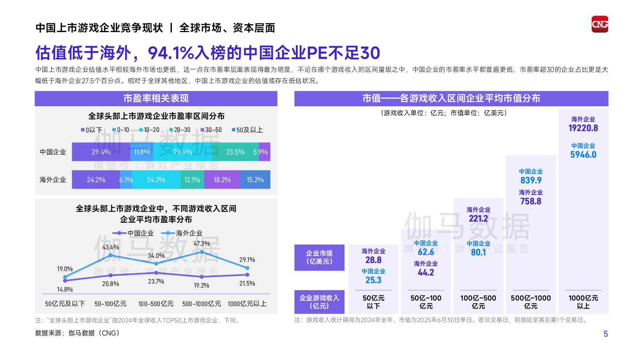Click the value 25.3
Image resolution: width=644 pixels, height=362 pixels.
[374, 280]
